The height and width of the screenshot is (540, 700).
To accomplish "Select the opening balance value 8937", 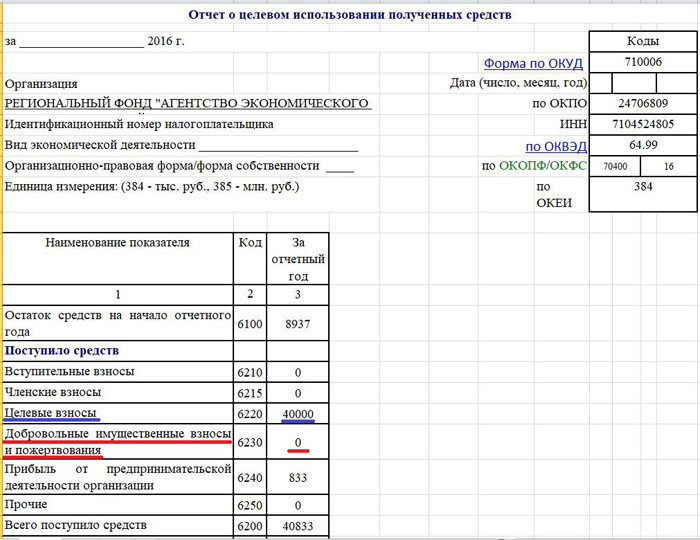I will point(298,325).
